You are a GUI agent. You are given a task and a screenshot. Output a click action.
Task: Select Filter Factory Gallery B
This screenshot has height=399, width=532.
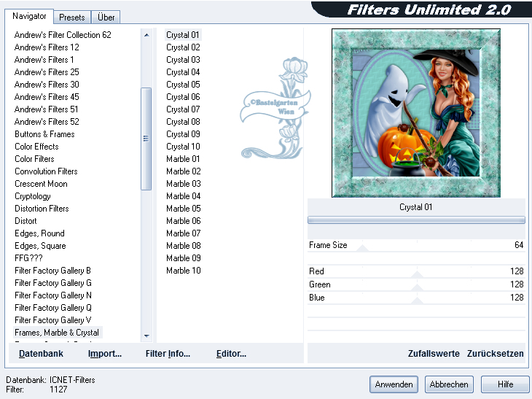(x=52, y=271)
